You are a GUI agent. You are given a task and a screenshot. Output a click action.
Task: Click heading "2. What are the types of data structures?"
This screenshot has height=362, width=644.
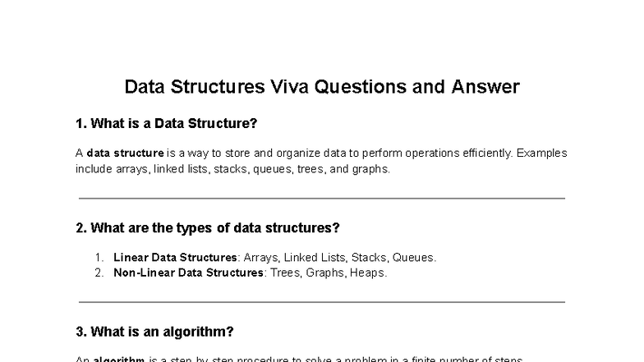[207, 227]
